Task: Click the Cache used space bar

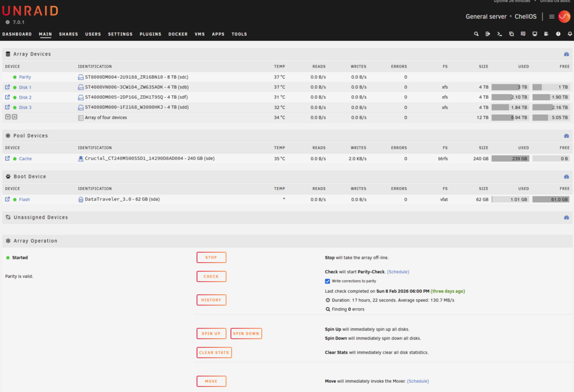Action: pyautogui.click(x=510, y=158)
